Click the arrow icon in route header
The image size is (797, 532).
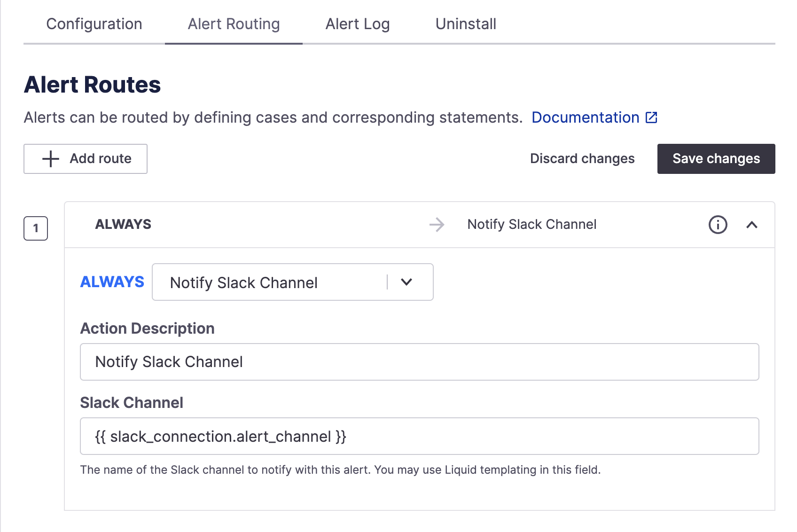click(437, 225)
